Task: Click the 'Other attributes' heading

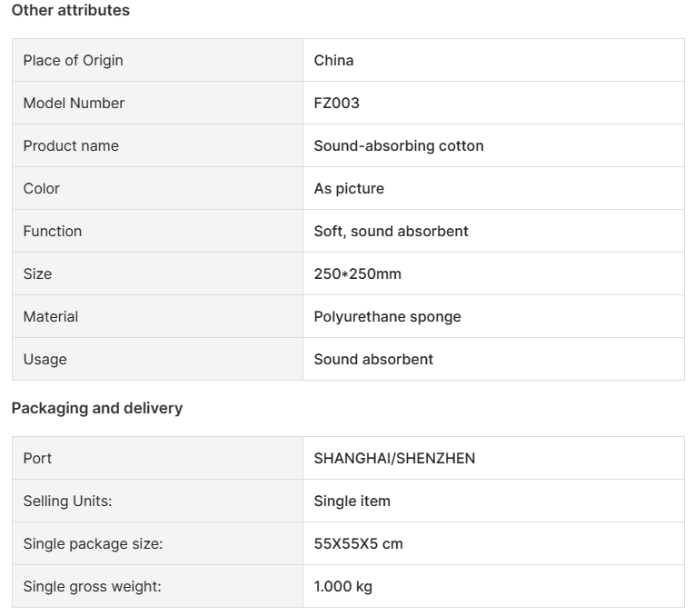Action: [x=70, y=10]
